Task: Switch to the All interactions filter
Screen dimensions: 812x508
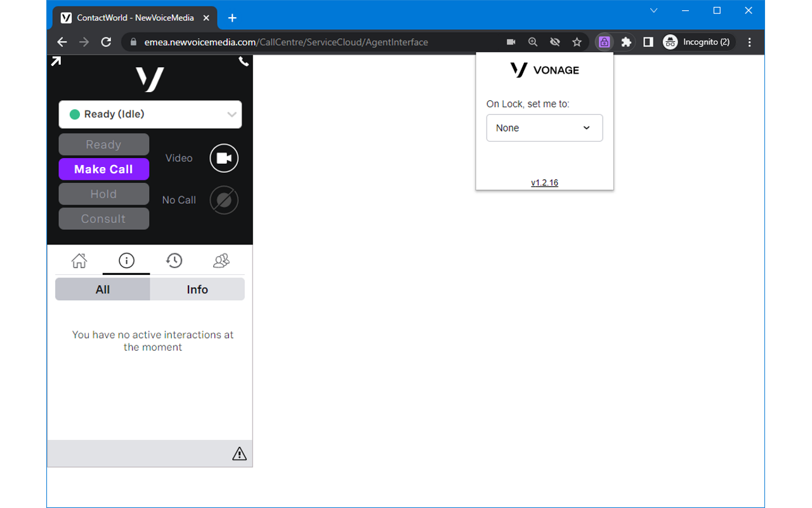Action: tap(103, 290)
